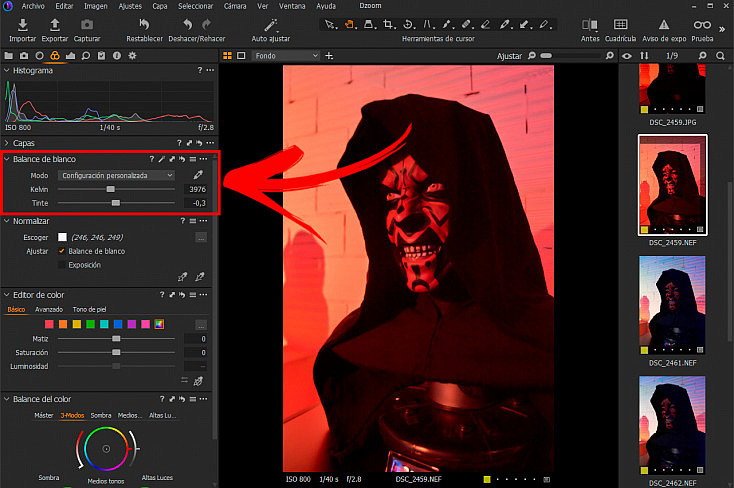Click the Capturar camera icon
Viewport: 734px width, 488px height.
[x=87, y=24]
